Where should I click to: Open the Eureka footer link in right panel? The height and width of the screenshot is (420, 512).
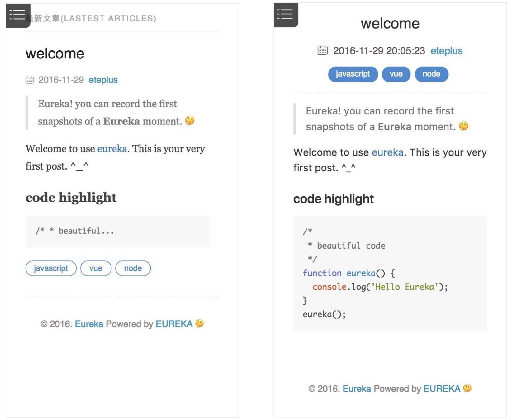point(357,389)
